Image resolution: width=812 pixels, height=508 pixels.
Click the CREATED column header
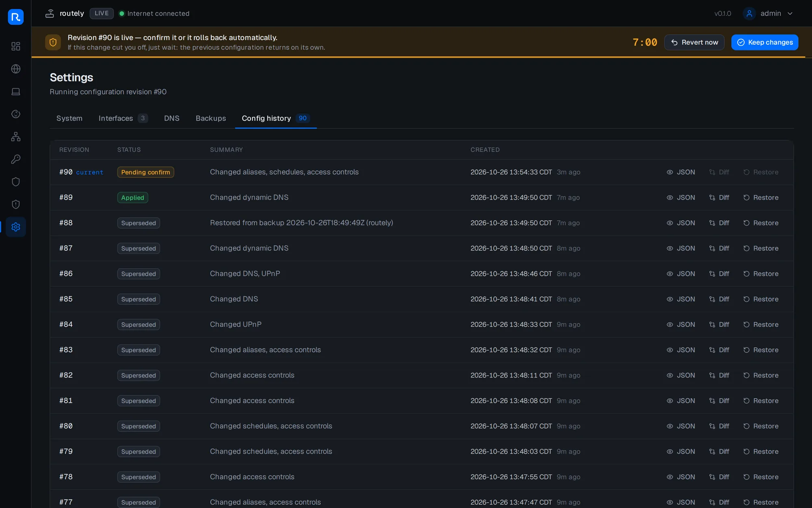click(485, 150)
